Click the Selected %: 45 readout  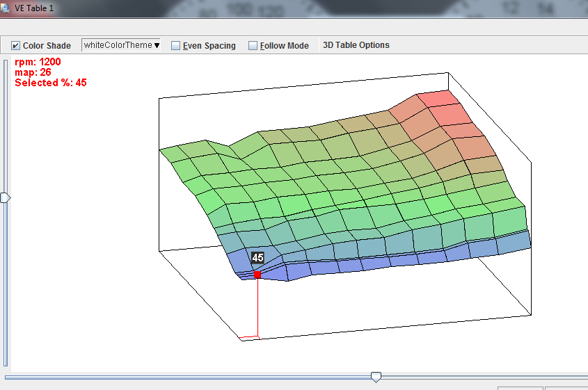pos(51,83)
